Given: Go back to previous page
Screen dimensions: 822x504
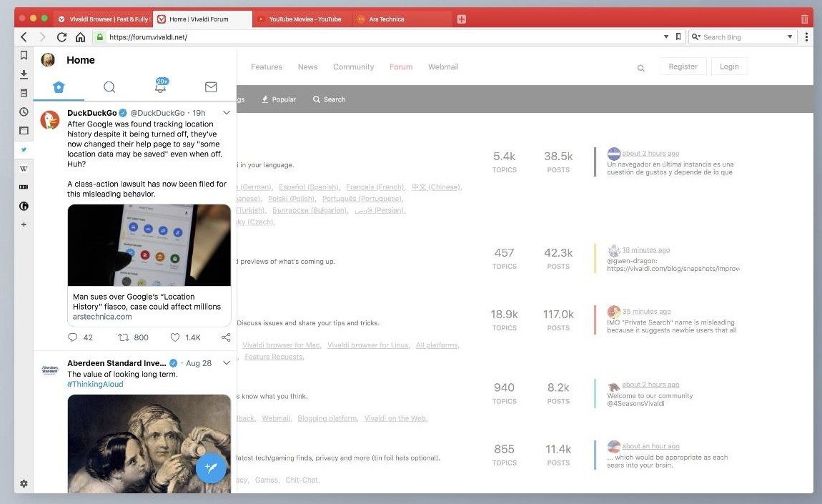Looking at the screenshot, I should (x=24, y=36).
